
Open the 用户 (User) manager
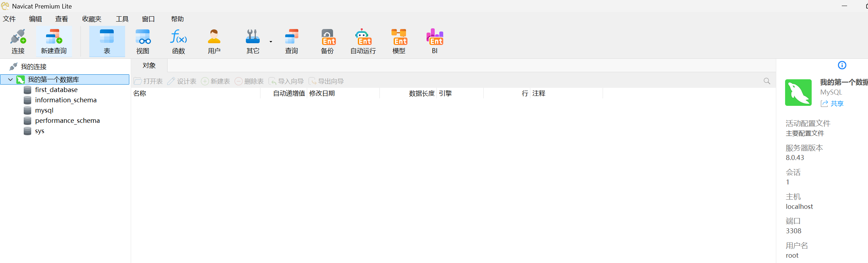[214, 41]
